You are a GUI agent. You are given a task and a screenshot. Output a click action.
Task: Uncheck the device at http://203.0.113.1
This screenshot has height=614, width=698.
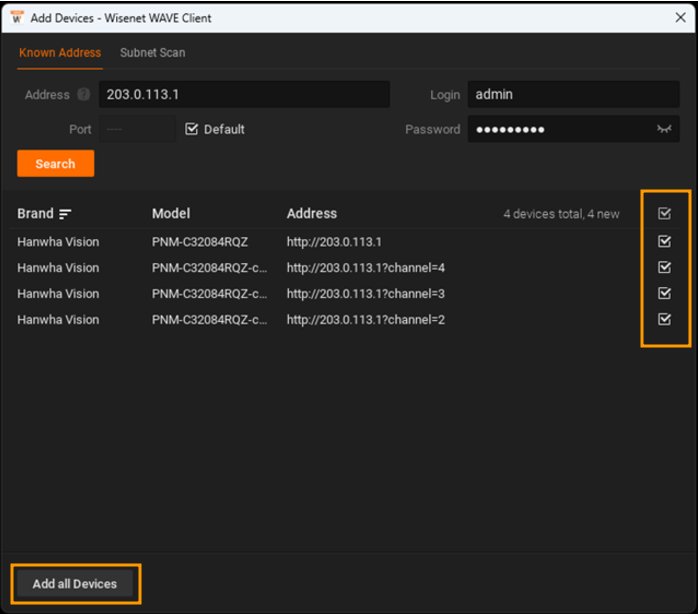(664, 241)
